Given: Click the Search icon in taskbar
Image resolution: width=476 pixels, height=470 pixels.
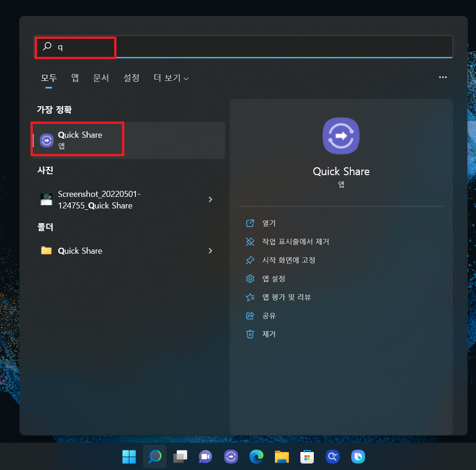Looking at the screenshot, I should click(x=155, y=457).
